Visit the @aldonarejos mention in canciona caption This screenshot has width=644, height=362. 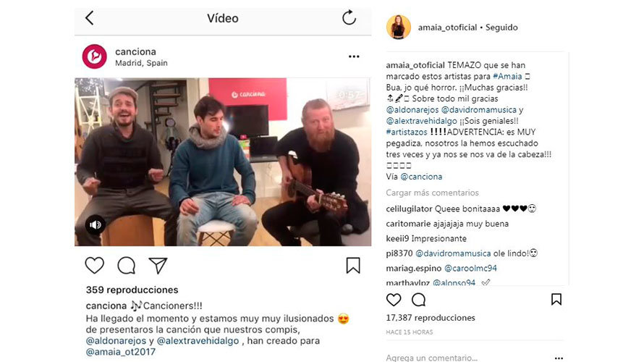pyautogui.click(x=116, y=340)
